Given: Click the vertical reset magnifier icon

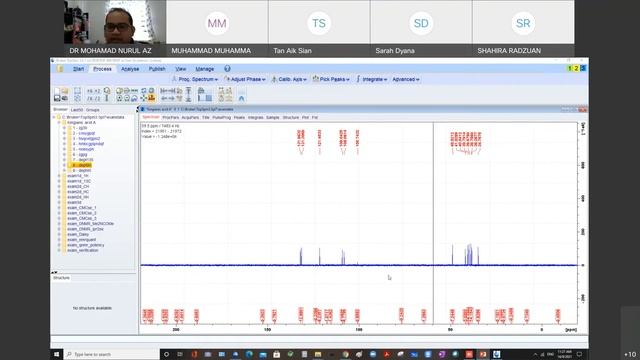Looking at the screenshot, I should pyautogui.click(x=107, y=91).
